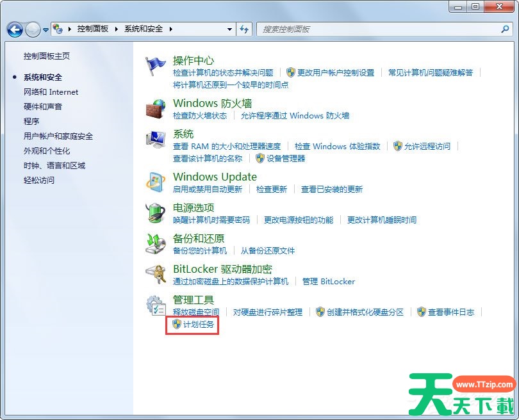Open 管理工具 heading link

194,300
